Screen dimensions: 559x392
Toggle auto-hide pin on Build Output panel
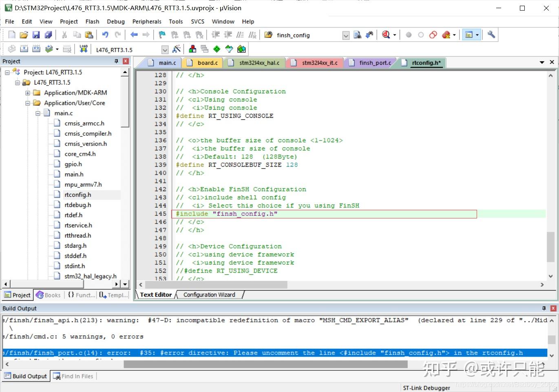tap(544, 308)
